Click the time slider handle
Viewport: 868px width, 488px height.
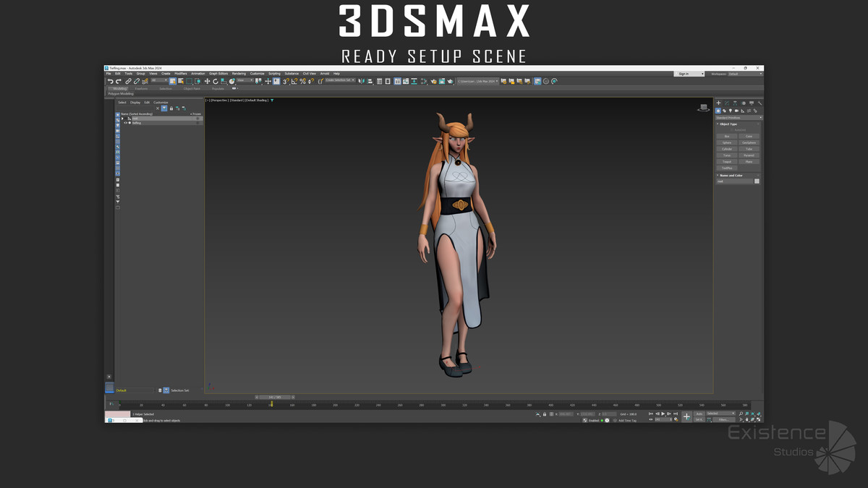click(x=275, y=397)
